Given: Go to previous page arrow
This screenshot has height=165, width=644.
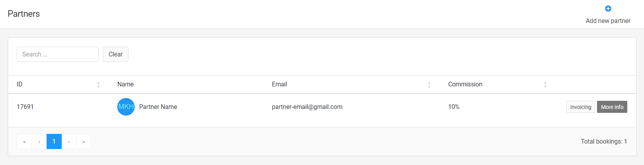Looking at the screenshot, I should pyautogui.click(x=39, y=142).
